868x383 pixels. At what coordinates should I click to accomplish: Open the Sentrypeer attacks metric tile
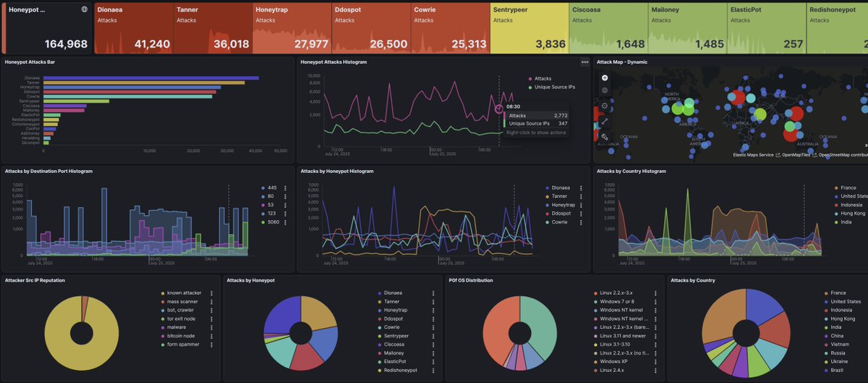[529, 28]
